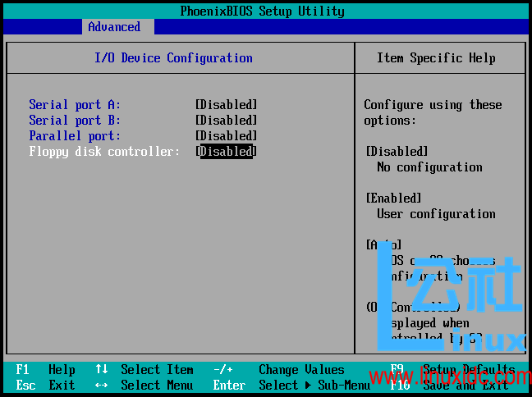This screenshot has width=532, height=397.
Task: Select the Floppy disk controller label
Action: [x=104, y=152]
